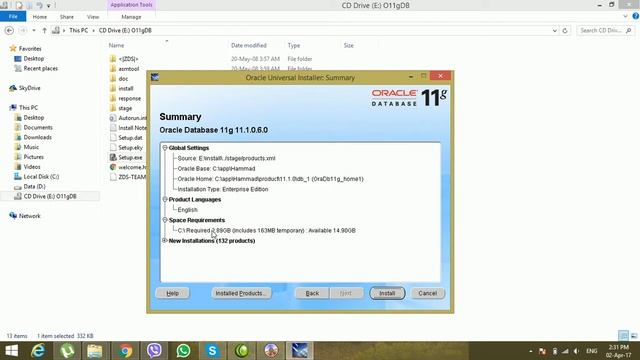Open Downloads under This PC
This screenshot has width=640, height=360.
point(38,137)
